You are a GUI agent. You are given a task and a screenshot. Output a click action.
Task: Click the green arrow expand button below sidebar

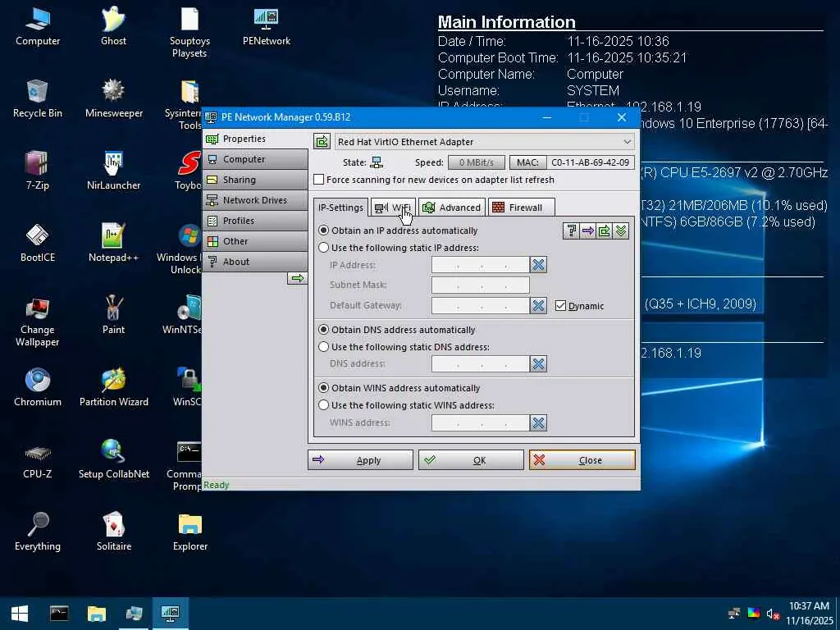pyautogui.click(x=297, y=278)
